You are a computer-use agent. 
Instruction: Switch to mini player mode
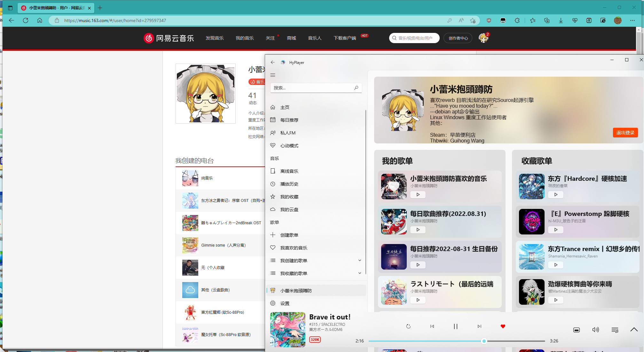point(577,330)
